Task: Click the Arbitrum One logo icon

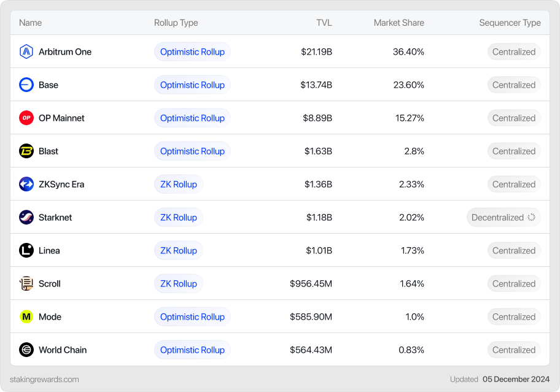Action: [26, 52]
